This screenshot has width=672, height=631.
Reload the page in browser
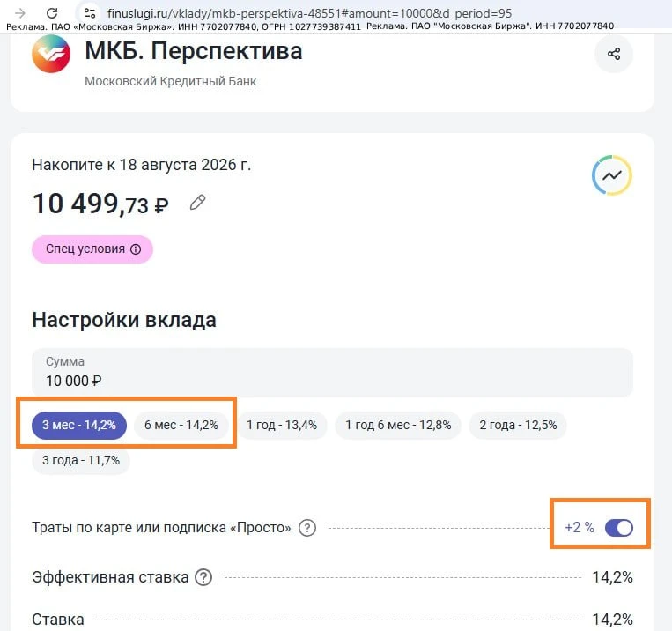click(x=52, y=13)
